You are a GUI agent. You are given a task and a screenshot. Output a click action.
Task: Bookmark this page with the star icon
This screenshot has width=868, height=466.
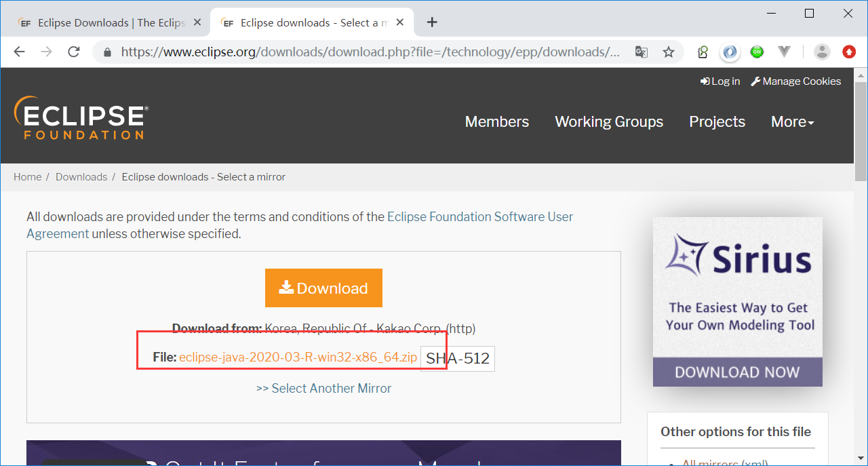click(669, 52)
